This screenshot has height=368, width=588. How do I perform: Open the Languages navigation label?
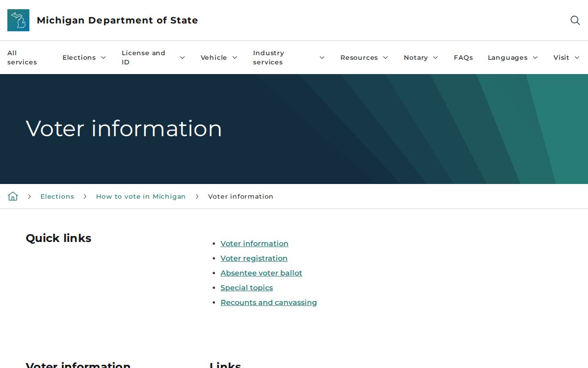coord(508,57)
